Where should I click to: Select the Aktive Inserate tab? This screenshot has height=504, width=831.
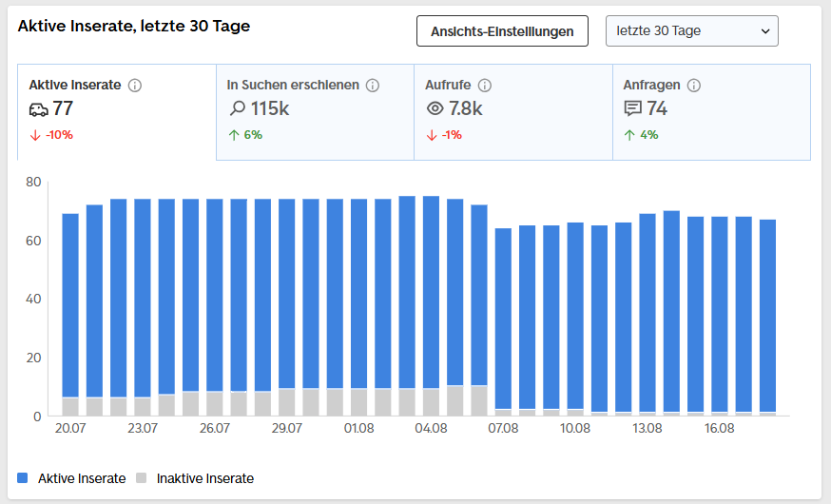[x=117, y=112]
